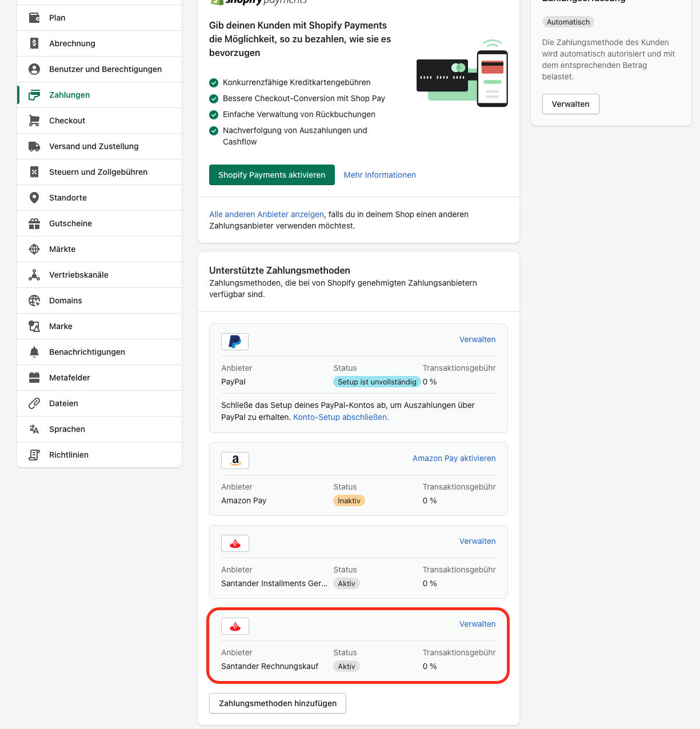The image size is (700, 729).
Task: Go to Vertriebskanäle settings
Action: tap(99, 275)
